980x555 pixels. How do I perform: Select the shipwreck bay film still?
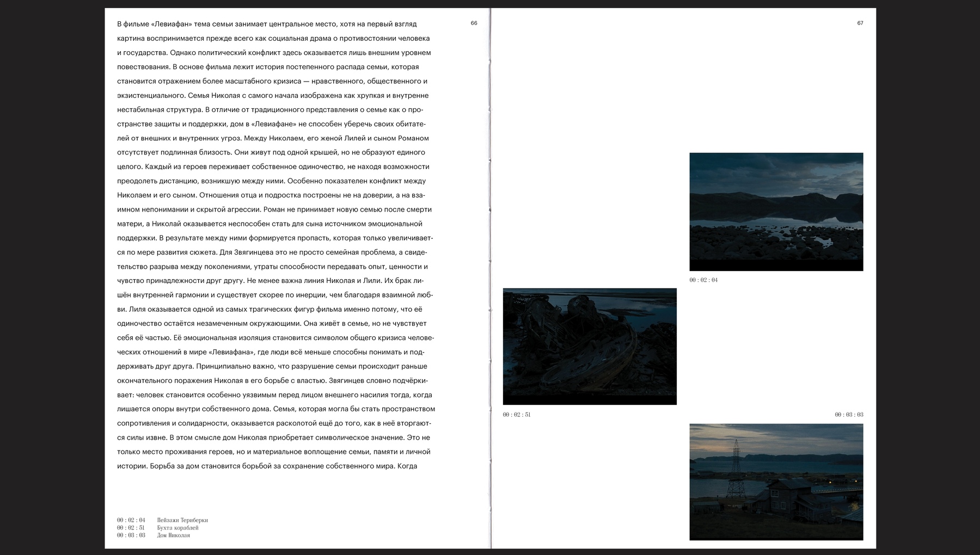click(590, 347)
